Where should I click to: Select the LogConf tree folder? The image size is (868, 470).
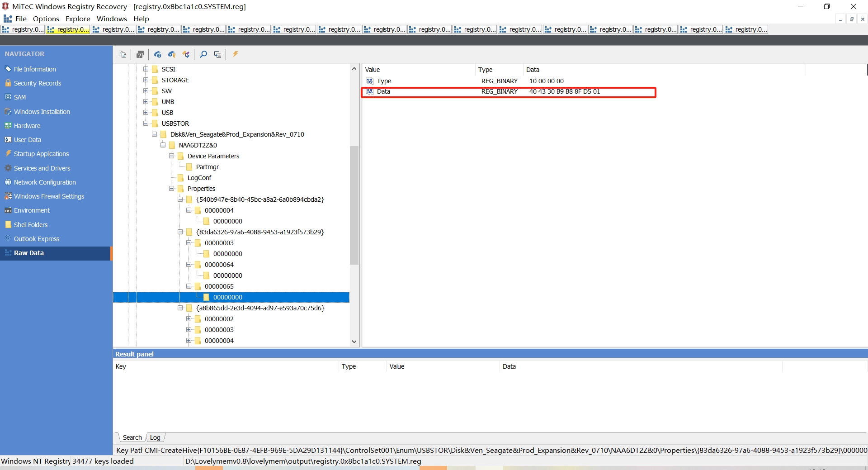pos(199,178)
